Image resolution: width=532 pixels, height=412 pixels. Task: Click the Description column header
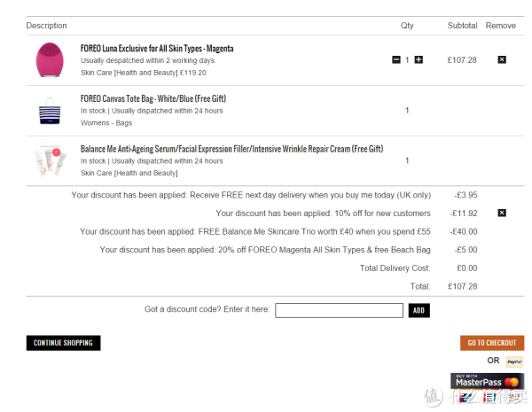[x=46, y=26]
